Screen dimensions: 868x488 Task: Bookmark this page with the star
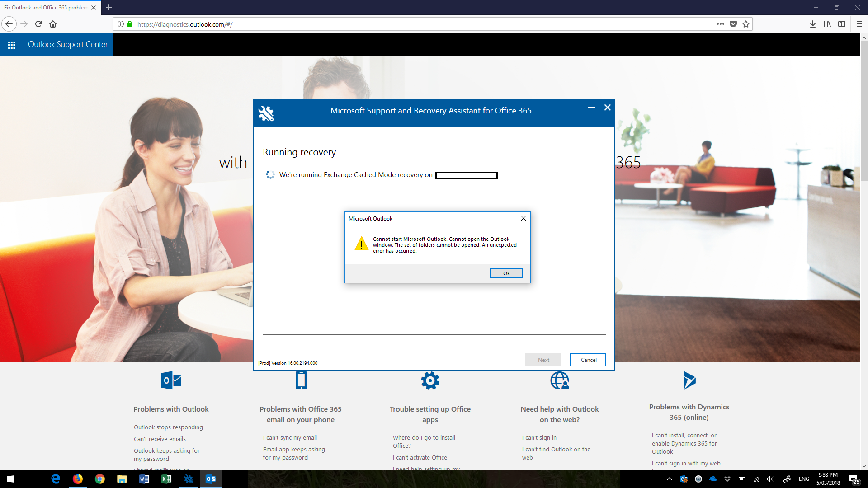746,24
